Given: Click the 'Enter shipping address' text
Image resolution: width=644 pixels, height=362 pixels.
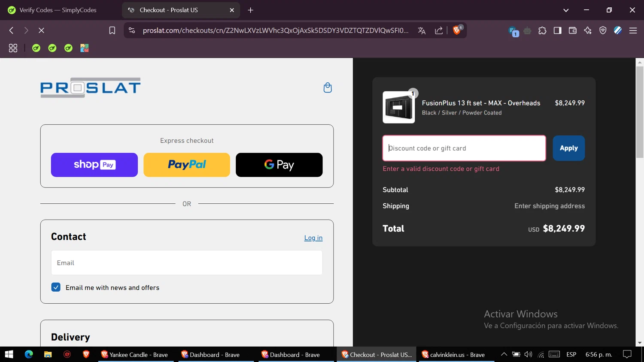Looking at the screenshot, I should coord(550,206).
